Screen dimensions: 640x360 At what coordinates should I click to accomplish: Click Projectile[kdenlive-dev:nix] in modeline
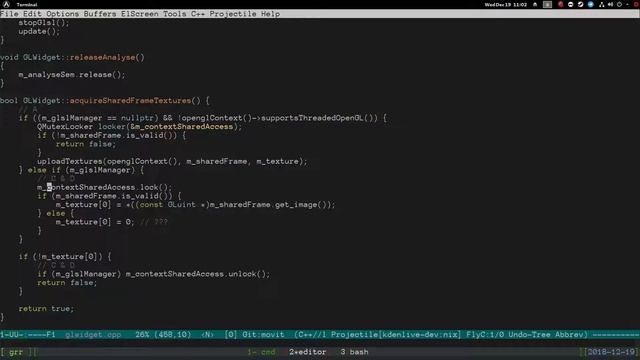point(396,335)
